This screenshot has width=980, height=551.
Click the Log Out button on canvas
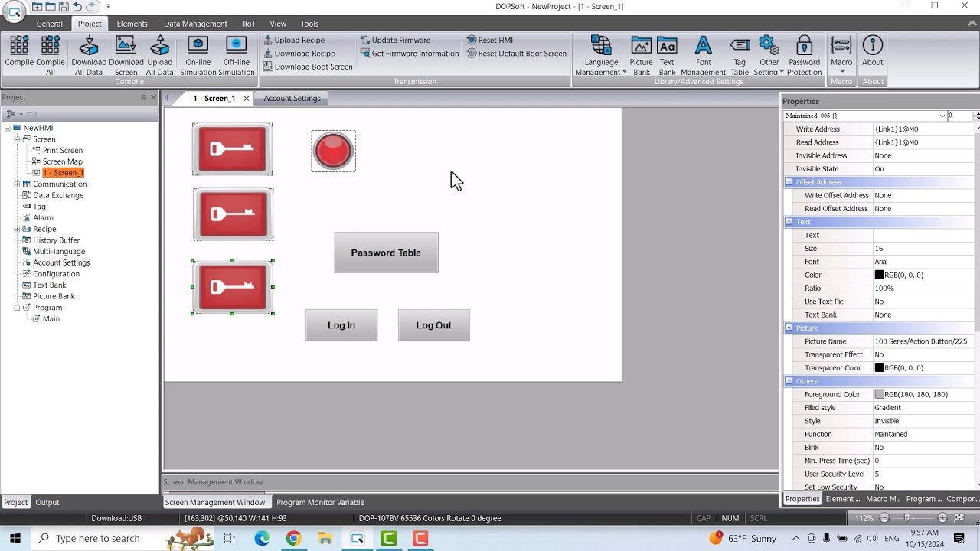tap(433, 325)
